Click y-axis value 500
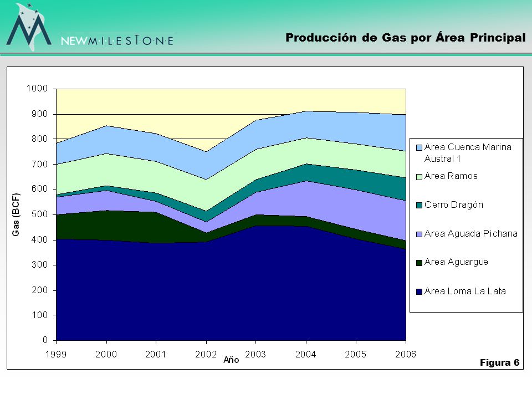 coord(40,214)
